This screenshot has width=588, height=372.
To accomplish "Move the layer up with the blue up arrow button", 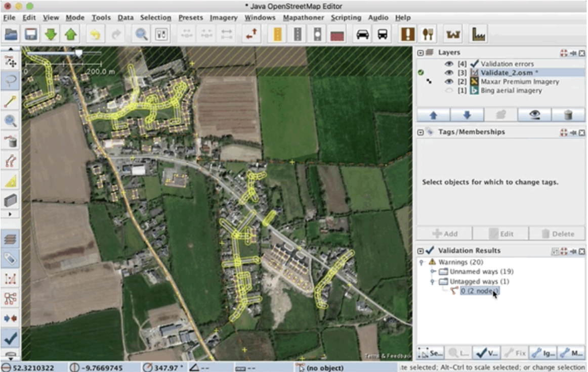I will (434, 115).
